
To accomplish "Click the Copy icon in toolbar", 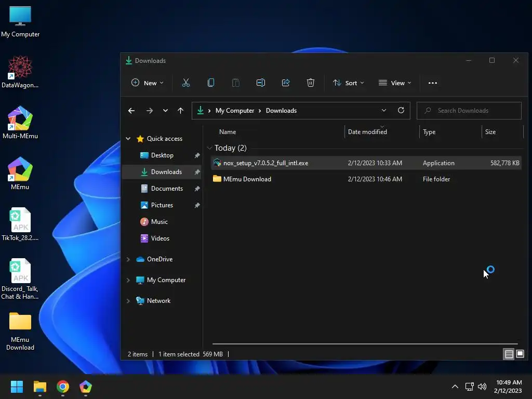I will coord(211,83).
